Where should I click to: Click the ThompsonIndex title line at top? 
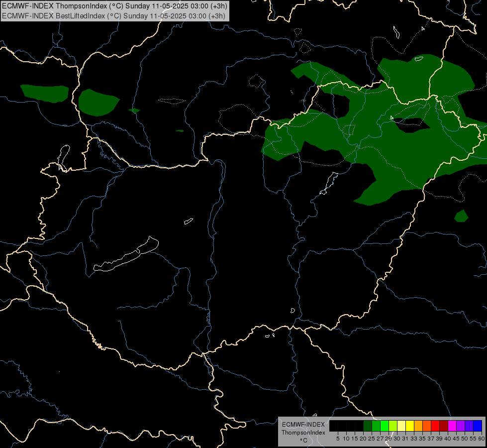[114, 6]
